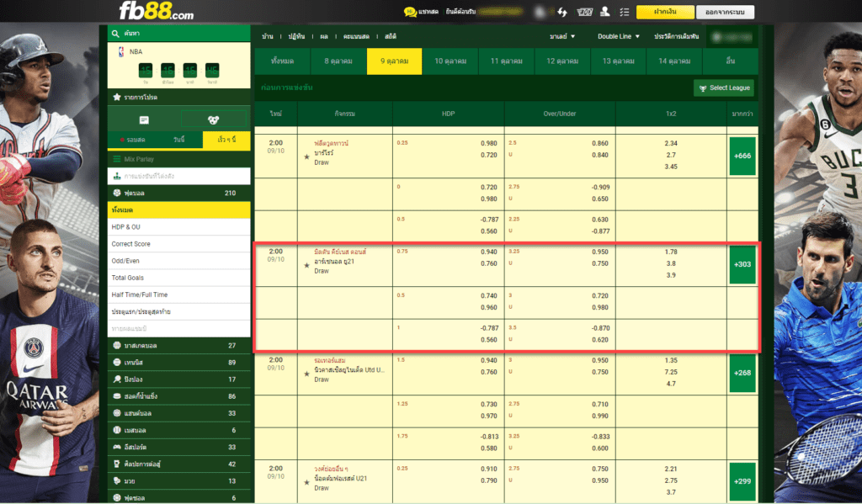The height and width of the screenshot is (504, 862).
Task: Click the Mix Parlay list icon
Action: 116,159
